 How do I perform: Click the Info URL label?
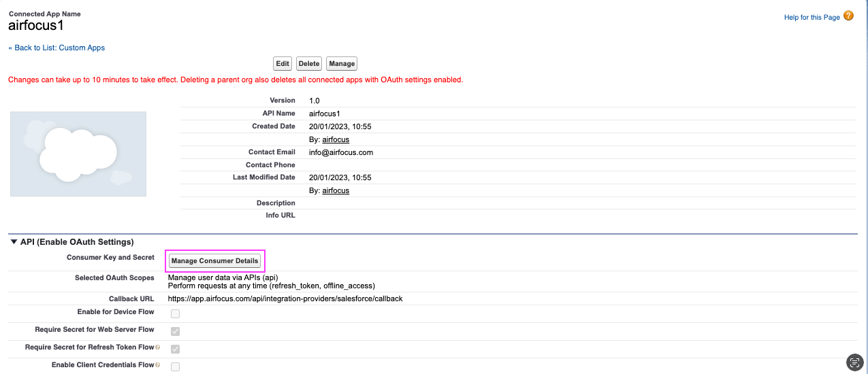(x=280, y=216)
